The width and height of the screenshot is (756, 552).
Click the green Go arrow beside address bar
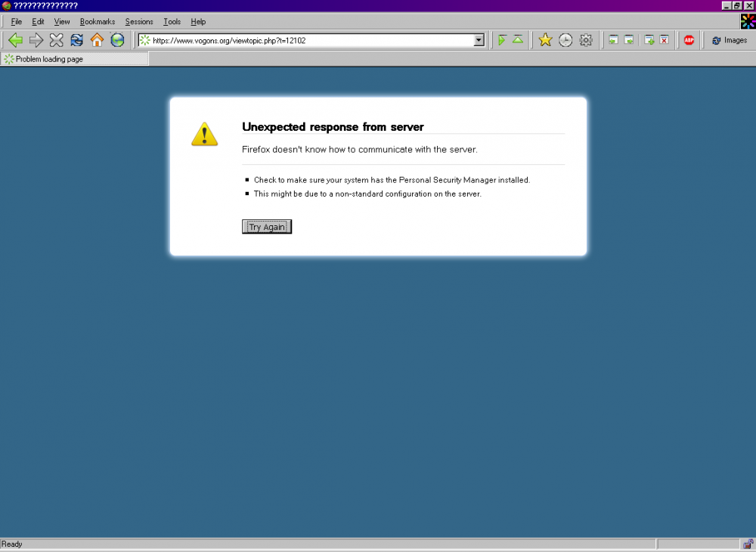point(501,40)
